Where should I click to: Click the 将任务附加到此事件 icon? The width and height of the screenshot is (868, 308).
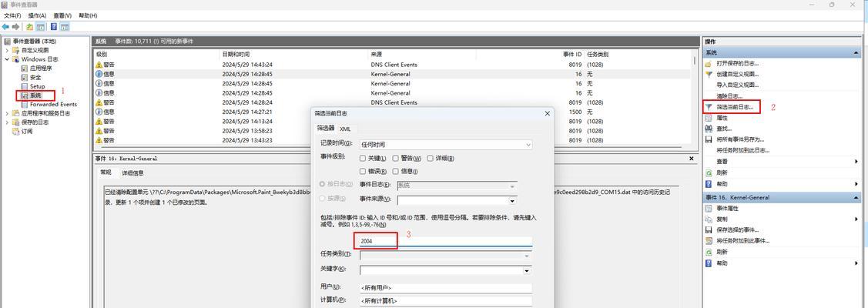coord(709,240)
